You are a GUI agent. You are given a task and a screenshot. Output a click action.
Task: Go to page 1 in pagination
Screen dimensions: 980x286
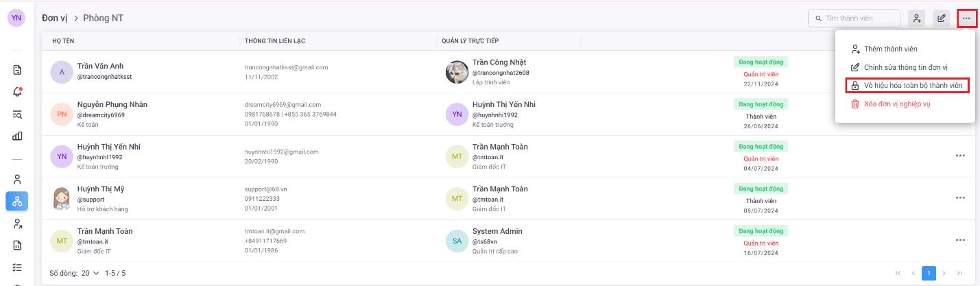(x=929, y=273)
